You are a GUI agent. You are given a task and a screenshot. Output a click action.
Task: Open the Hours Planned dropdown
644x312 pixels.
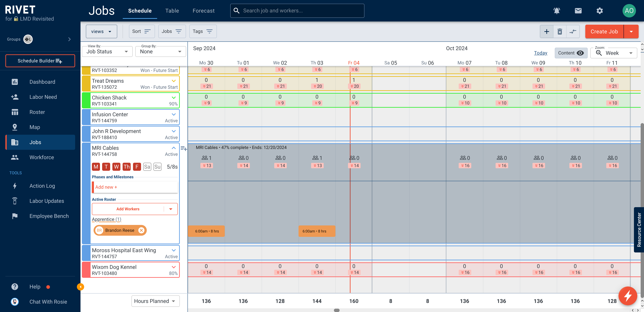[155, 301]
